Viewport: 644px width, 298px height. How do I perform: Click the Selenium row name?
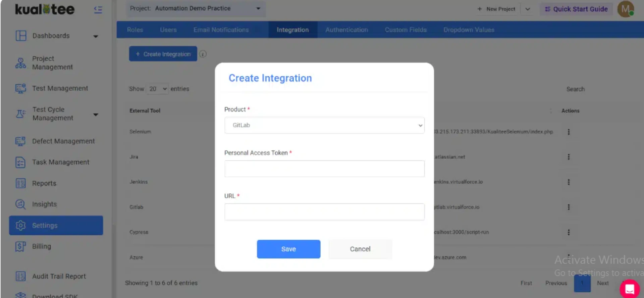tap(140, 132)
